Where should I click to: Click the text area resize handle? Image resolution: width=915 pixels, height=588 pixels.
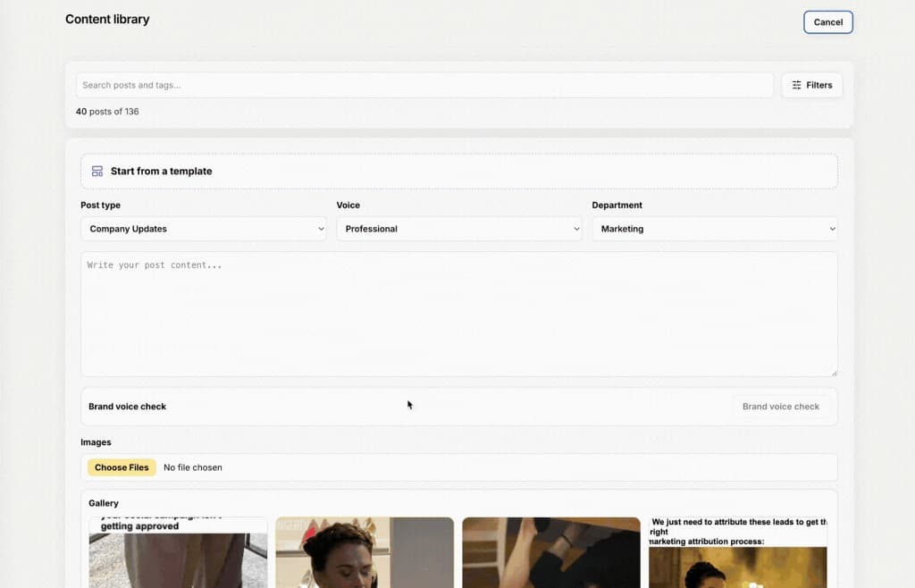pyautogui.click(x=834, y=373)
